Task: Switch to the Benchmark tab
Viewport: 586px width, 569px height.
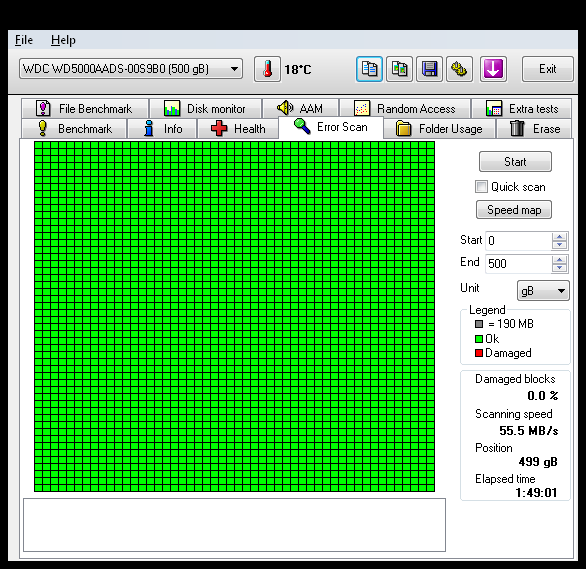Action: coord(75,129)
